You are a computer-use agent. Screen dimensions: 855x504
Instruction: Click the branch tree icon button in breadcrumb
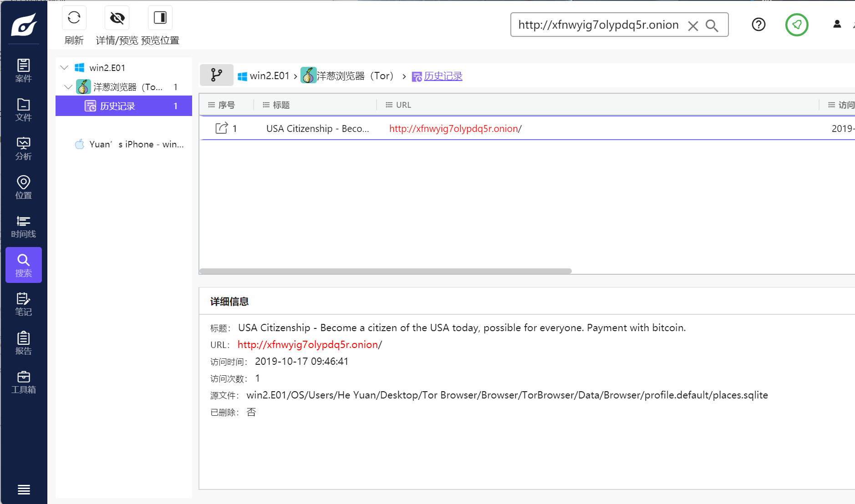click(217, 75)
